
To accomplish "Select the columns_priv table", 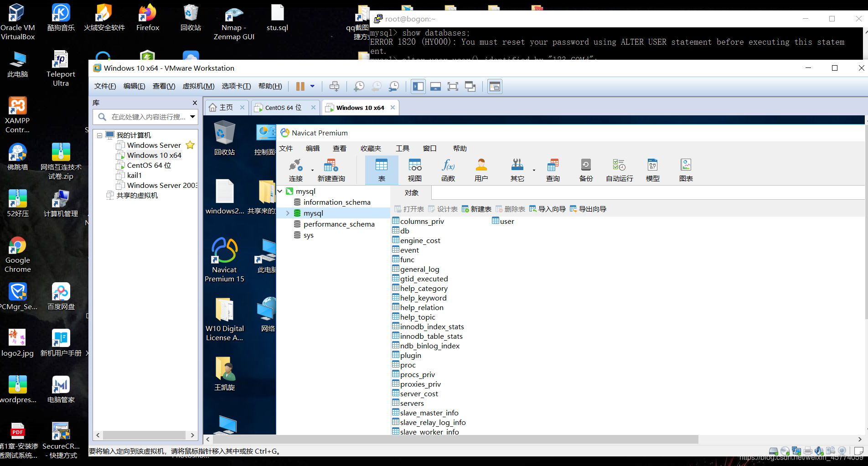I will click(x=418, y=221).
